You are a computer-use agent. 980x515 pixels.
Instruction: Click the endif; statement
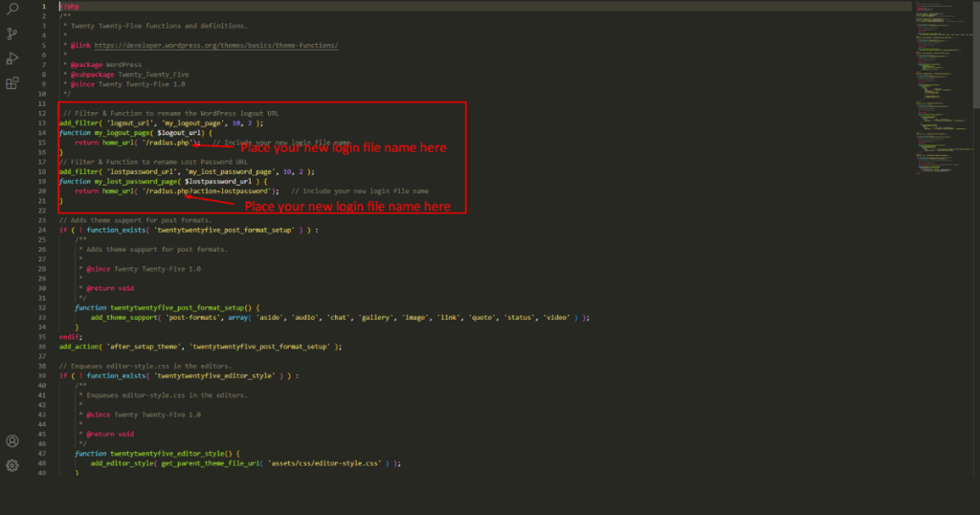tap(71, 337)
